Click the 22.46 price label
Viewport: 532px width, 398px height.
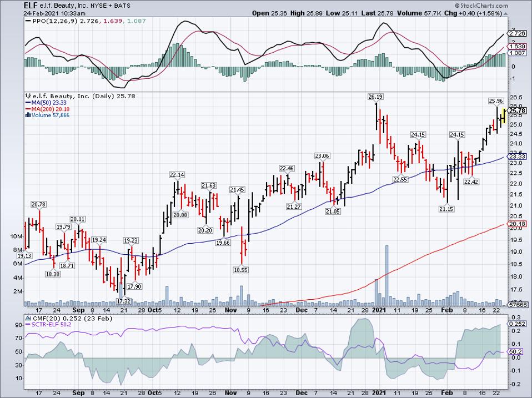tap(287, 169)
